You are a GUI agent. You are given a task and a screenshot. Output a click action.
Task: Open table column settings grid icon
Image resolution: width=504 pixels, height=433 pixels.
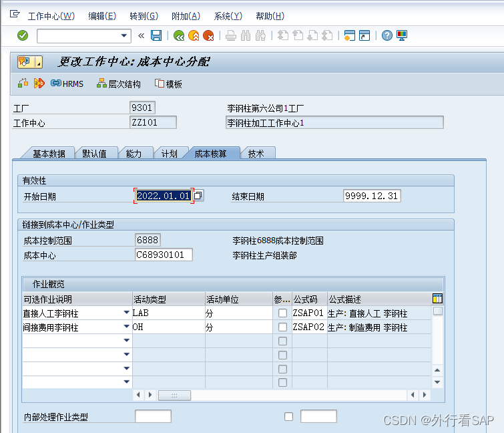click(437, 299)
